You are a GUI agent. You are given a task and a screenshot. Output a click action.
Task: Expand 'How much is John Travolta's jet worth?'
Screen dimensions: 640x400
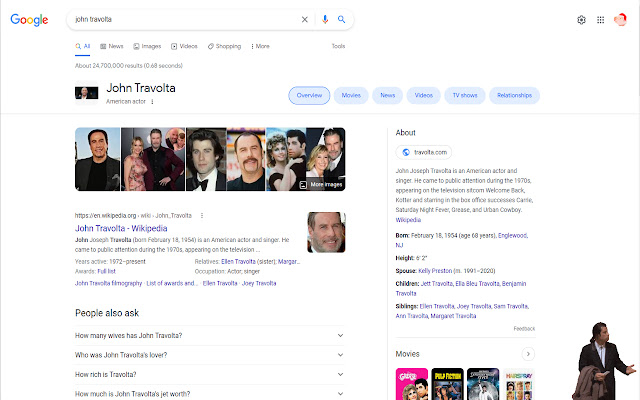[x=209, y=394]
